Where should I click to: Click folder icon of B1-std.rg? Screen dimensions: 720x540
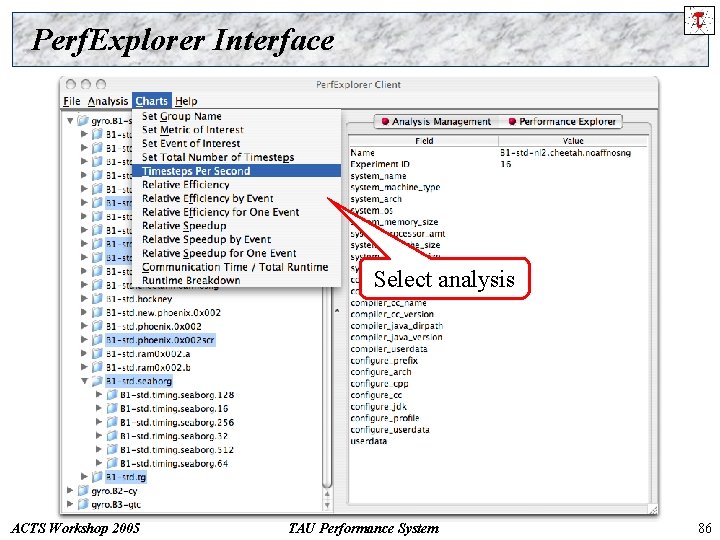[97, 477]
